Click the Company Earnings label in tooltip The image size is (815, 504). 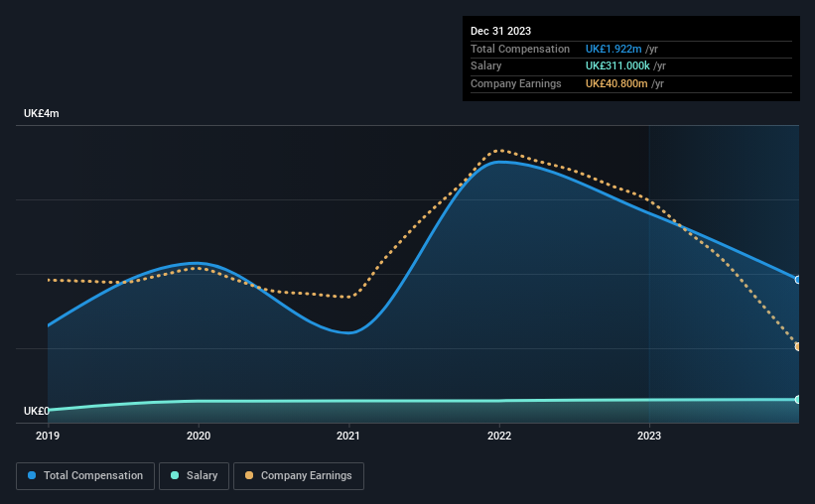[x=515, y=83]
